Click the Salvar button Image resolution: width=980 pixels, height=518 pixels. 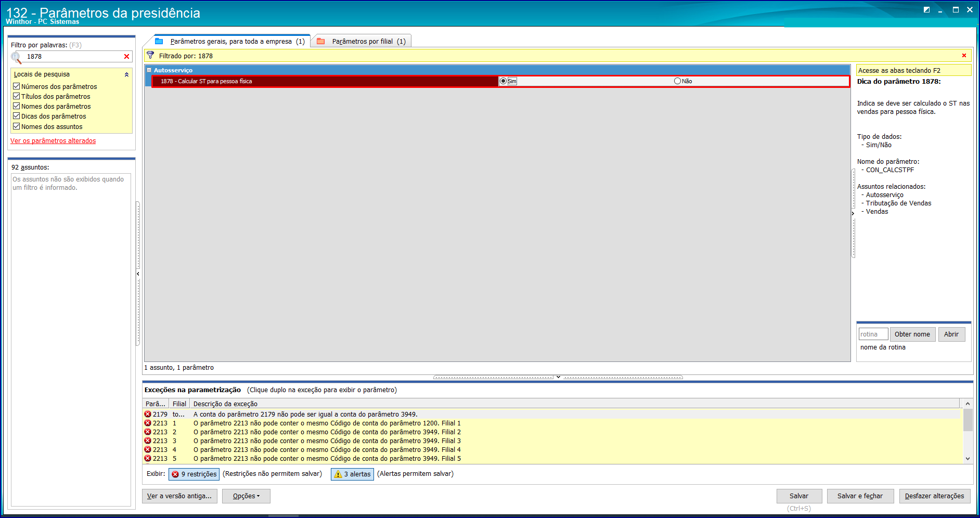coord(799,496)
